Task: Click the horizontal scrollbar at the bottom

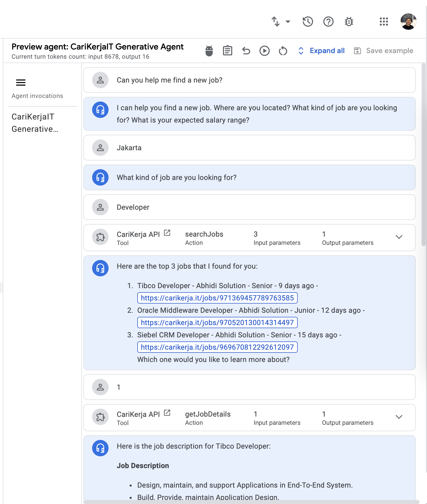Action: [x=251, y=502]
